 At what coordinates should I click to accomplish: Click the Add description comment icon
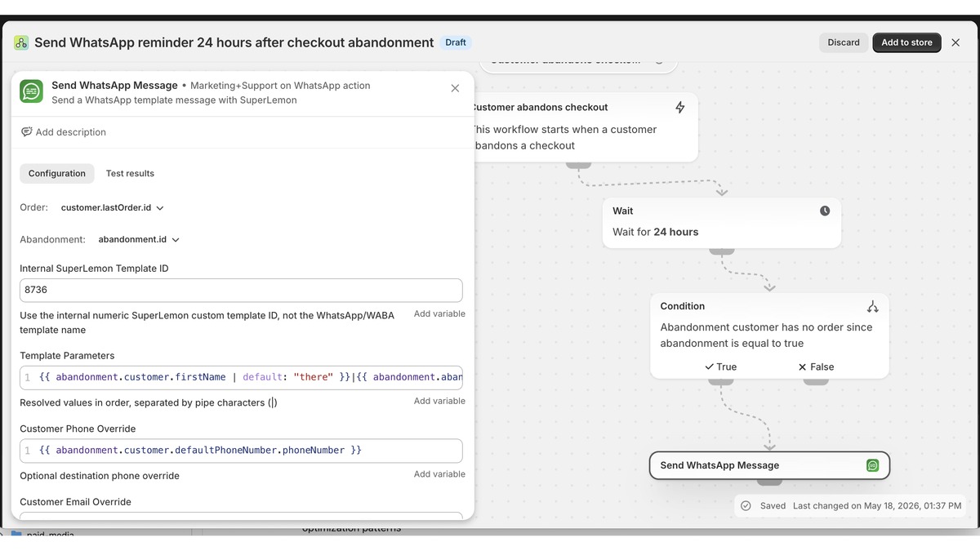coord(26,132)
